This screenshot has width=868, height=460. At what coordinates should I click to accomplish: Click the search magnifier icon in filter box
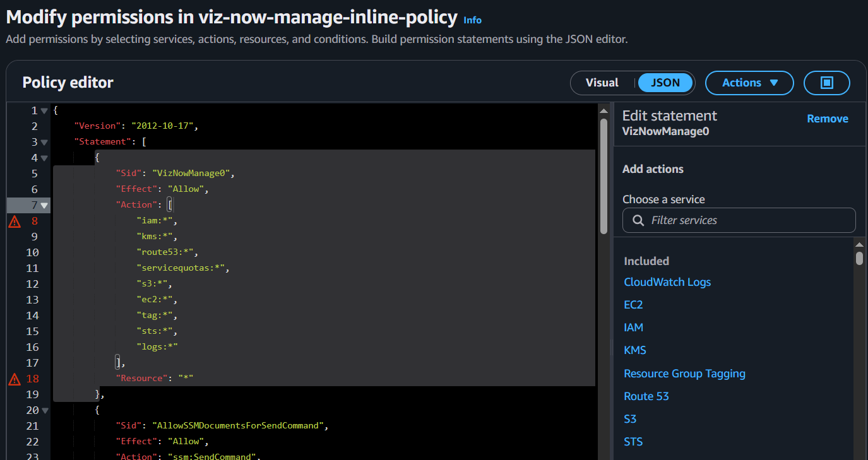(x=638, y=220)
